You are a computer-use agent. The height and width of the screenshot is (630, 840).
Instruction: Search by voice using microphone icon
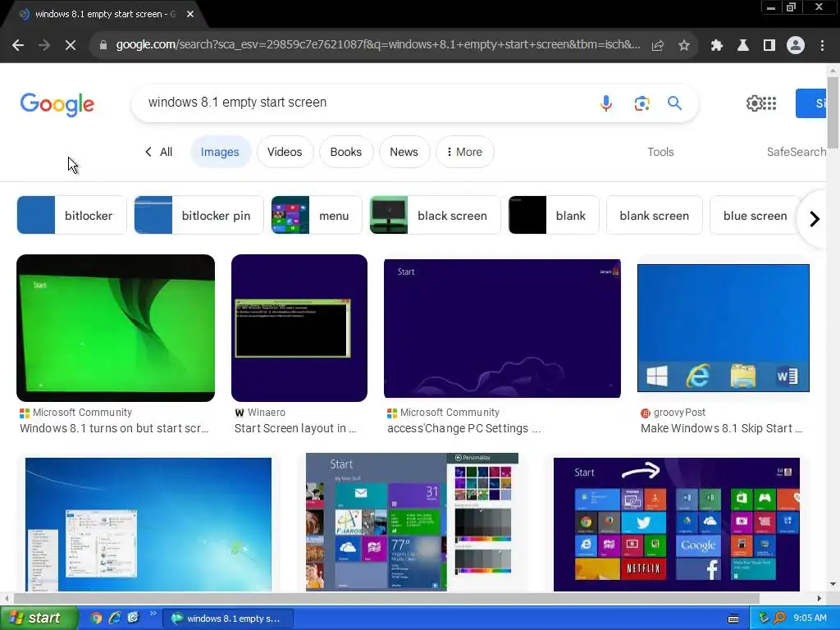tap(606, 103)
